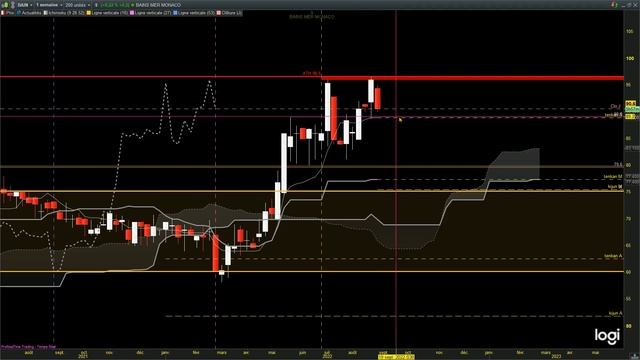Click the green instrument icon at top-left

pos(5,5)
